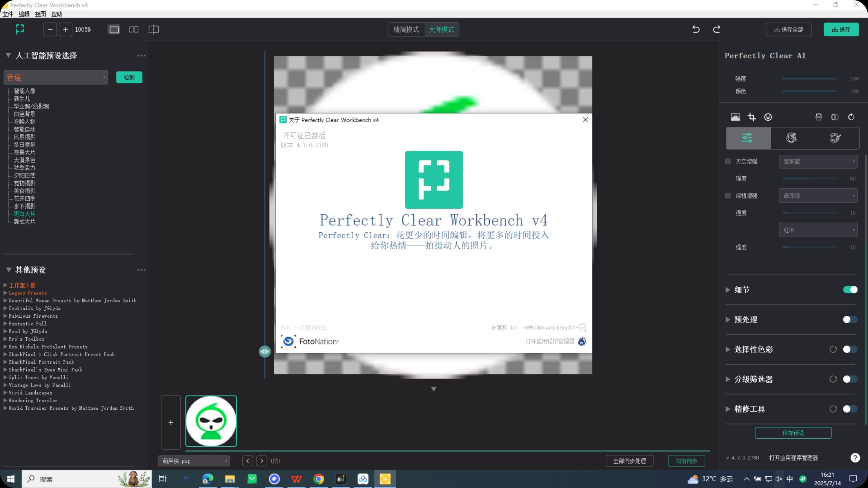This screenshot has width=868, height=488.
Task: Go to the previous image arrow
Action: tap(248, 461)
